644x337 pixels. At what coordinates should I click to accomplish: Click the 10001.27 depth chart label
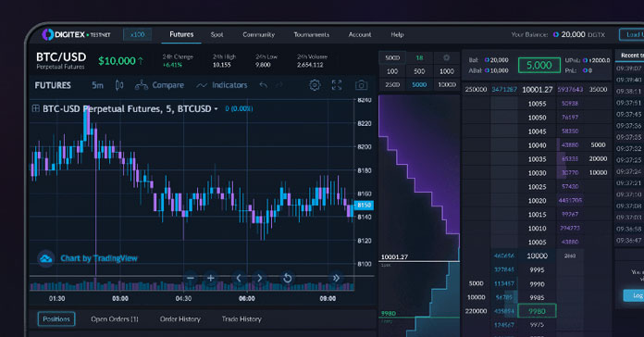395,256
